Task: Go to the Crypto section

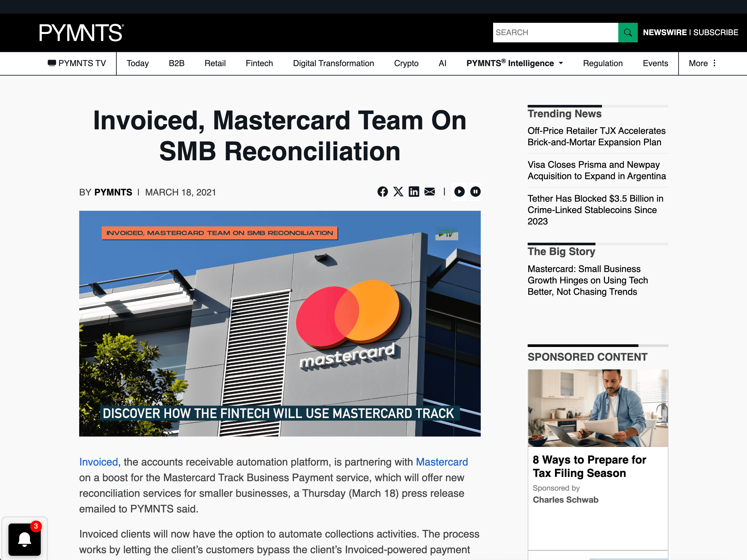Action: tap(406, 64)
